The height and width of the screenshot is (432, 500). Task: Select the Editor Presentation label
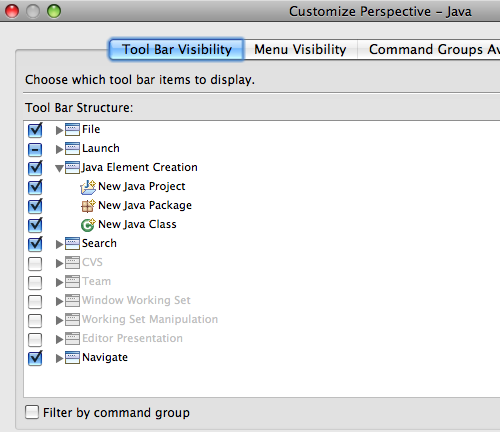point(132,338)
